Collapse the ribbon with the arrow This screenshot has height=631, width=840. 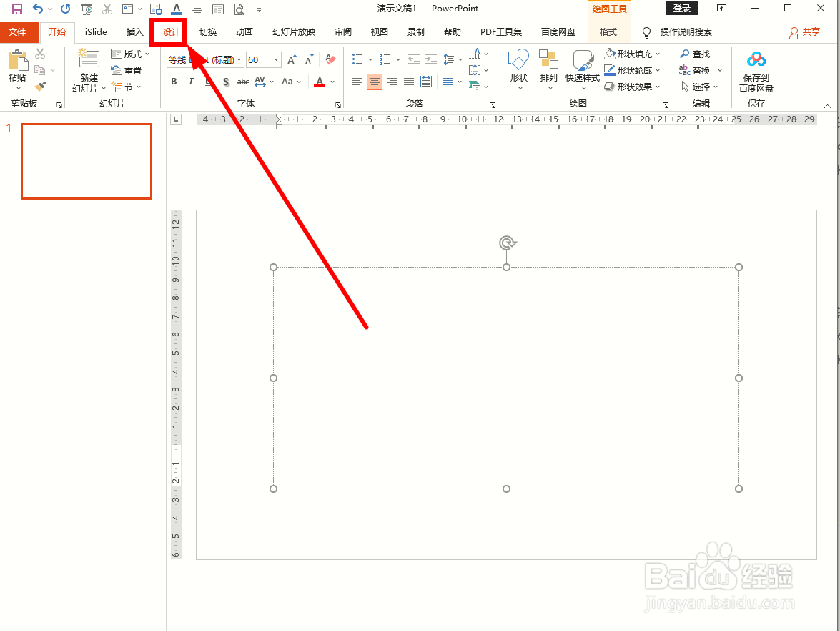[x=827, y=106]
